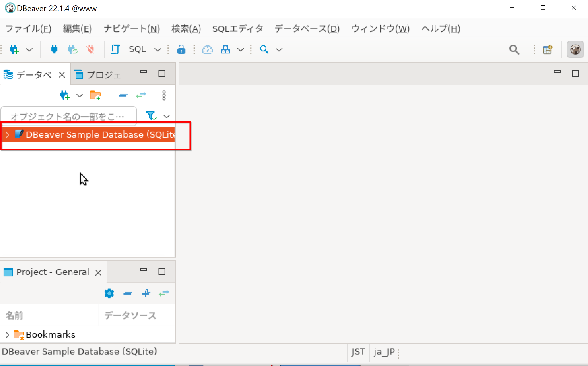Click the Reconnect plug icon
This screenshot has width=588, height=366.
[73, 49]
